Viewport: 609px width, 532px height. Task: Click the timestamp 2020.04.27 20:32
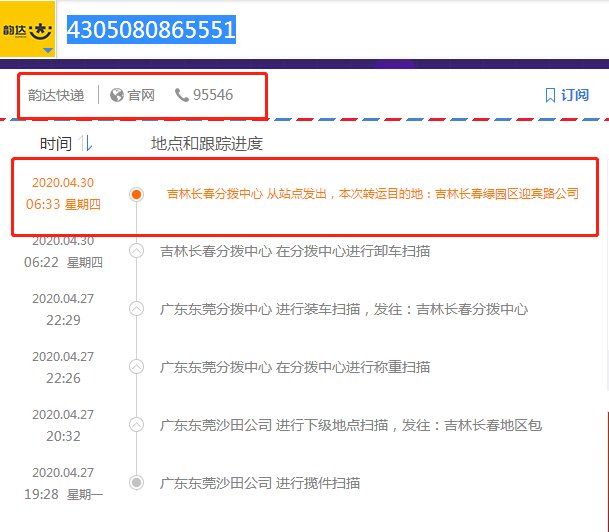(63, 425)
